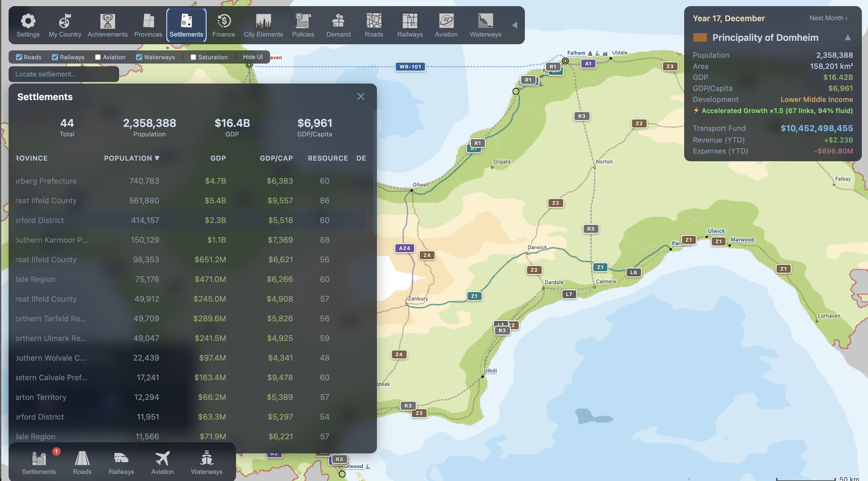
Task: Open My Country panel
Action: [x=65, y=25]
